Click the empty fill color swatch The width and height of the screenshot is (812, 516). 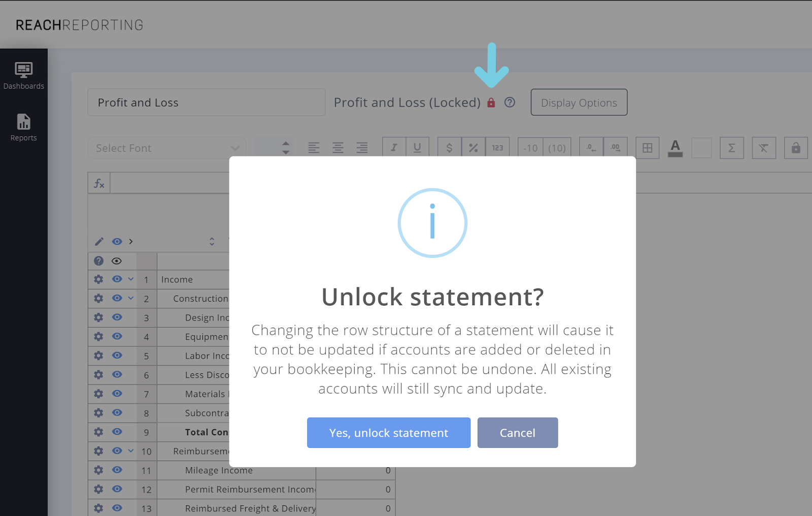[x=701, y=148]
